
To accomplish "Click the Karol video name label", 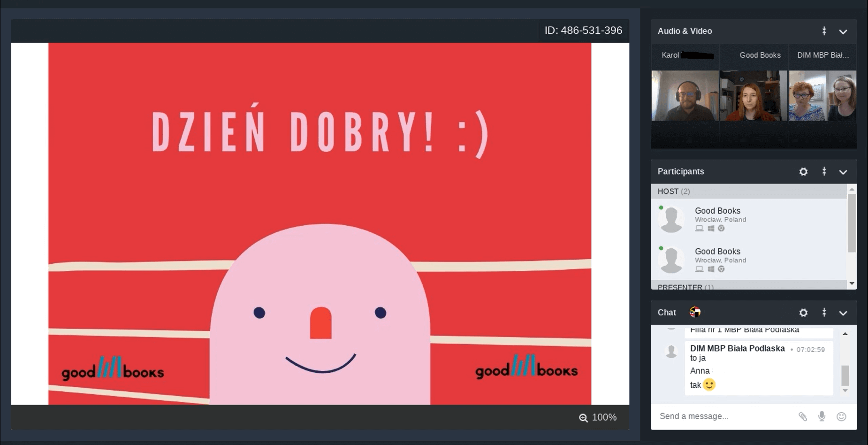I will coord(670,55).
